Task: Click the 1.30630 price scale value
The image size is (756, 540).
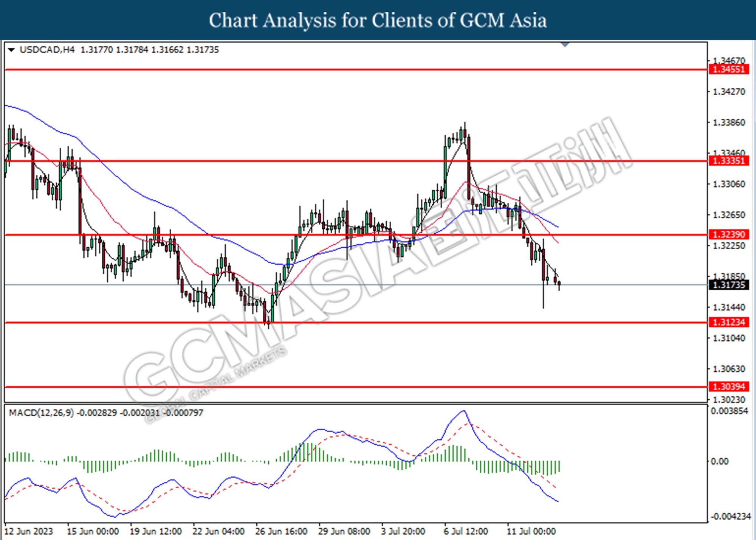Action: 729,369
